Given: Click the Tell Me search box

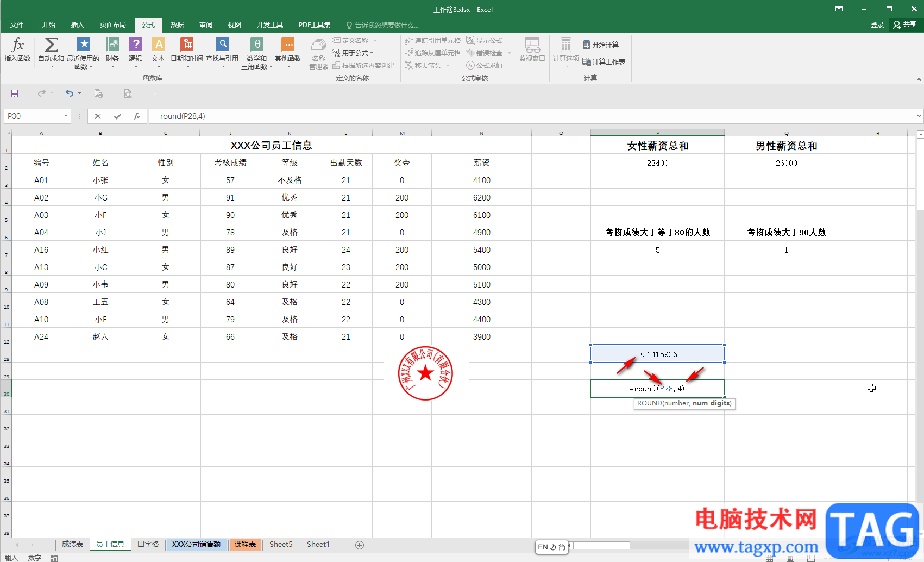Looking at the screenshot, I should pyautogui.click(x=383, y=25).
